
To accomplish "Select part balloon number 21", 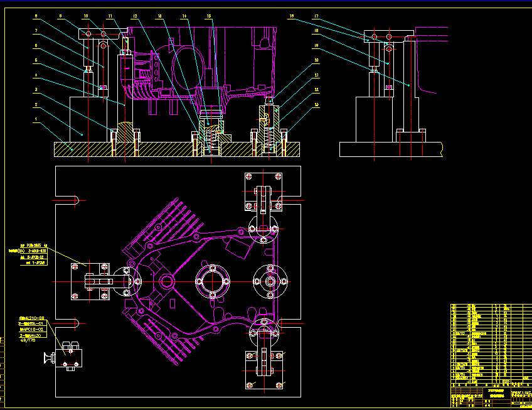I will (316, 75).
